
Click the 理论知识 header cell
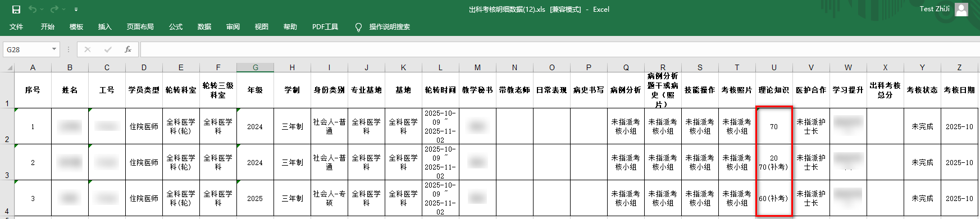tap(774, 90)
